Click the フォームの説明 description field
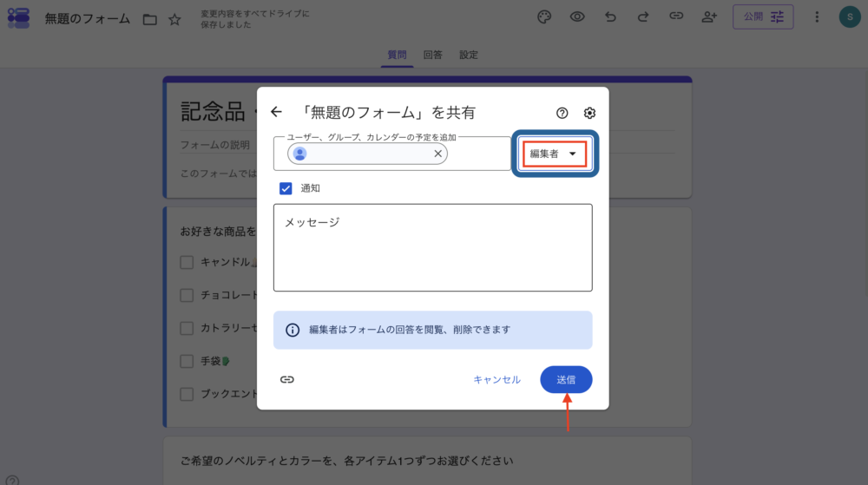Image resolution: width=868 pixels, height=485 pixels. 214,145
